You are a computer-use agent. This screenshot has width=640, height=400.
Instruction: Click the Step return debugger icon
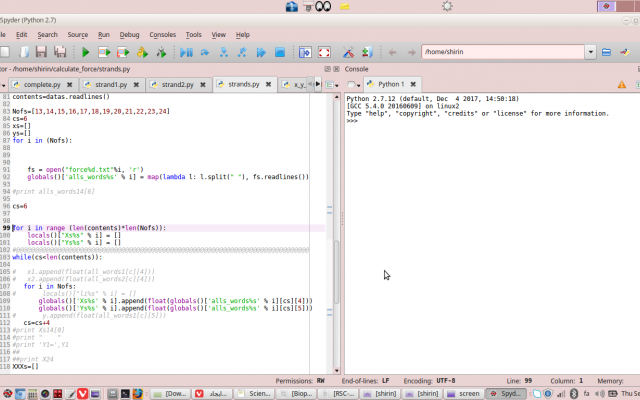242,52
